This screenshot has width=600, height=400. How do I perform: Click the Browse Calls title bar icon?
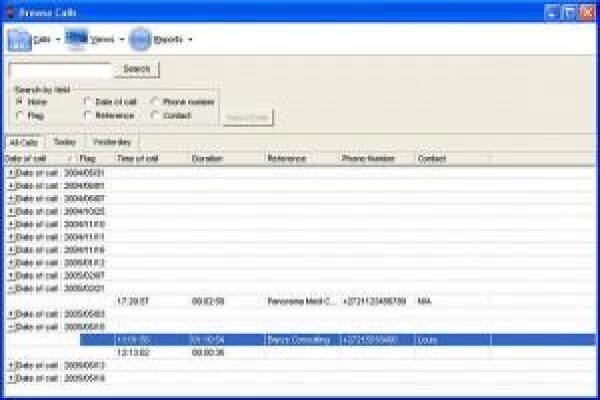(x=10, y=13)
